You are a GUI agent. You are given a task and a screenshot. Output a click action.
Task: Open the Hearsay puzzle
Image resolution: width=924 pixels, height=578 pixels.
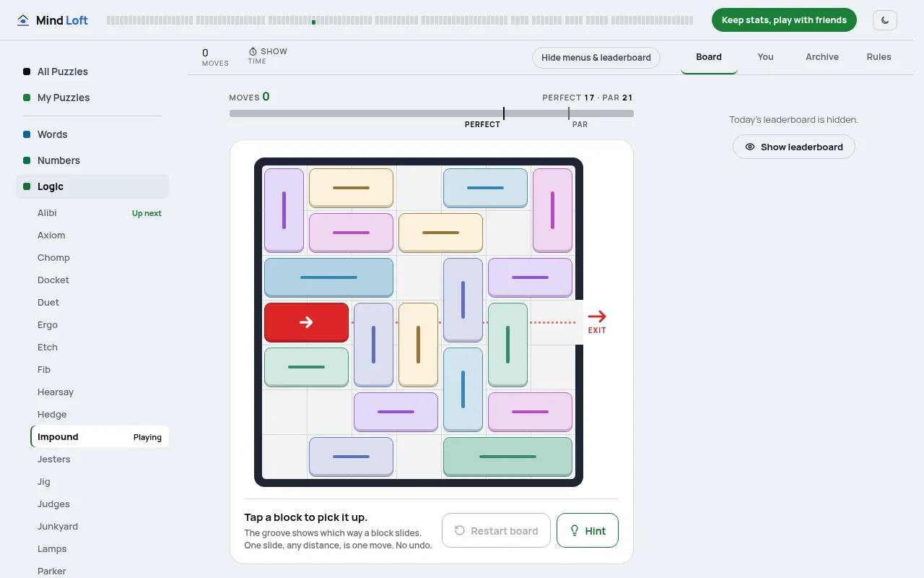pyautogui.click(x=100, y=392)
